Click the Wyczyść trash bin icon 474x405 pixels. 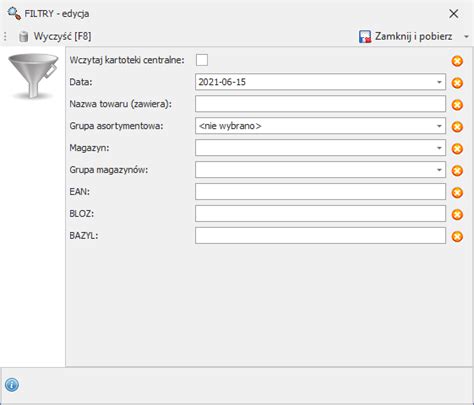click(23, 36)
